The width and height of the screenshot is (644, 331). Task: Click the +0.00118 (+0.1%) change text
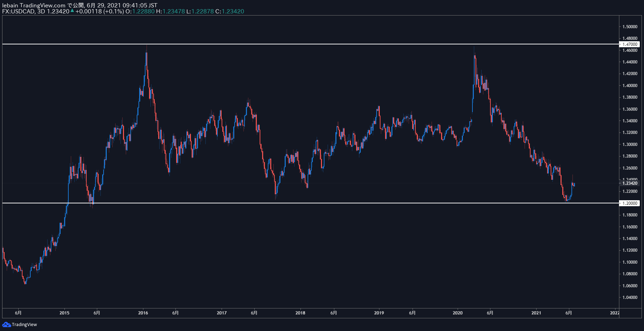coord(100,11)
